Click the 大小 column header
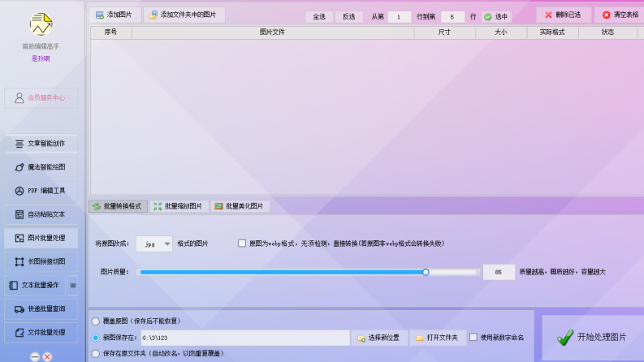Image resolution: width=644 pixels, height=362 pixels. tap(501, 32)
